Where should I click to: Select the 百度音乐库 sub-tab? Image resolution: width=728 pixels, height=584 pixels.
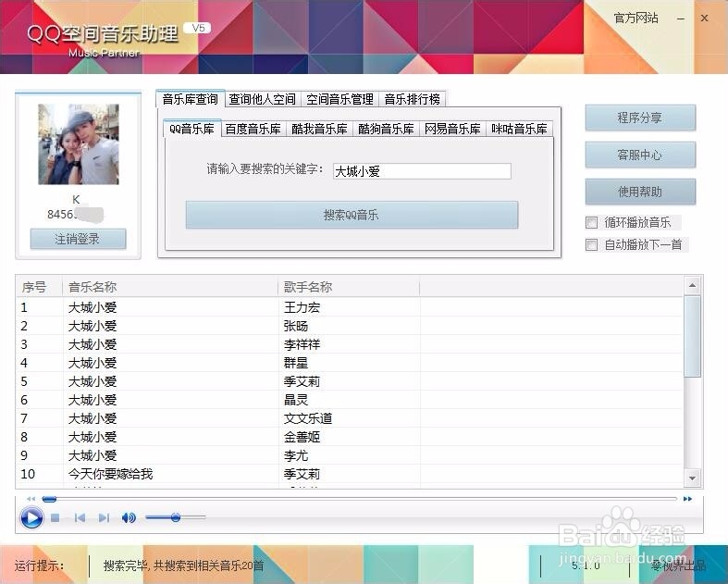coord(253,130)
